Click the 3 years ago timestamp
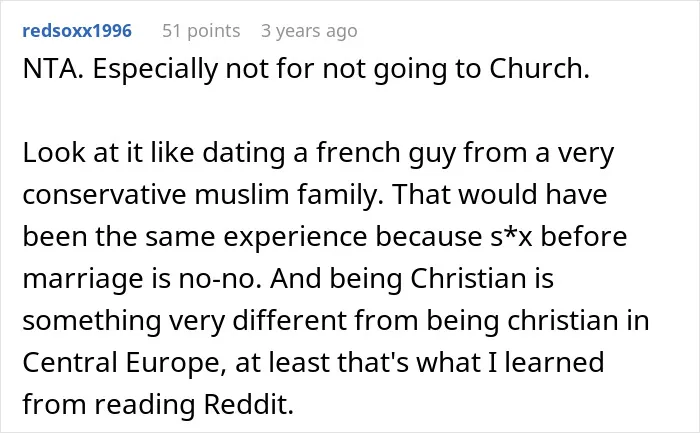Image resolution: width=700 pixels, height=433 pixels. click(309, 31)
